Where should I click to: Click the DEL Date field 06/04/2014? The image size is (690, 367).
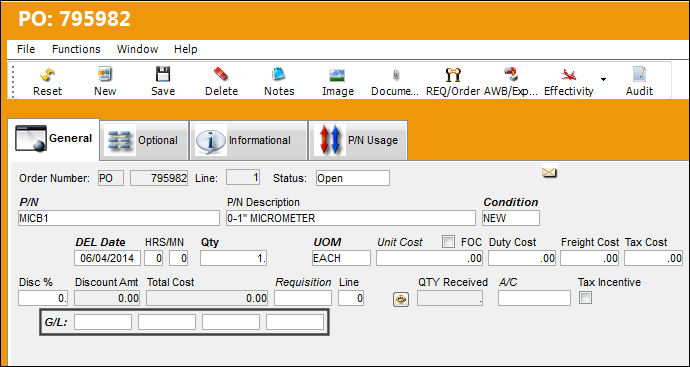pyautogui.click(x=107, y=258)
